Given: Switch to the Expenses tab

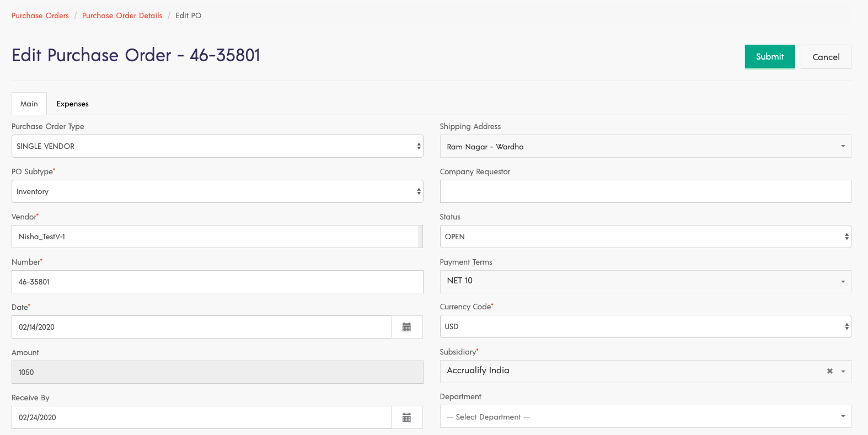Looking at the screenshot, I should 73,104.
